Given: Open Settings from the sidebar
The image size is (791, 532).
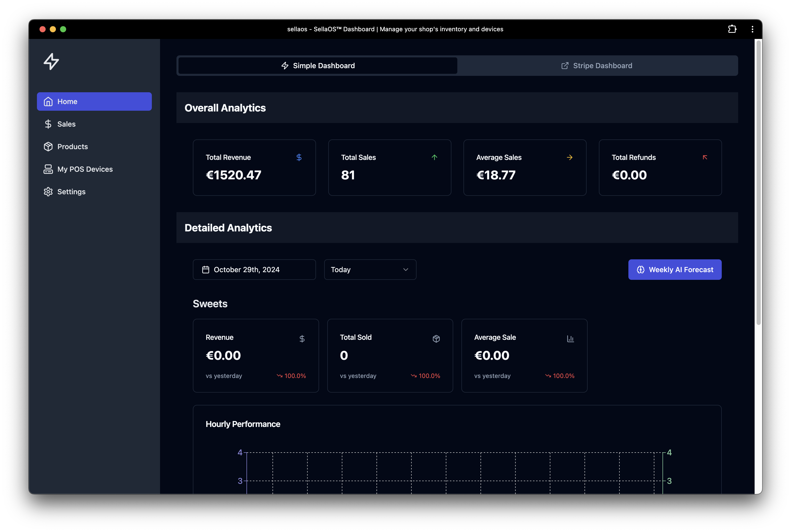Looking at the screenshot, I should point(71,192).
